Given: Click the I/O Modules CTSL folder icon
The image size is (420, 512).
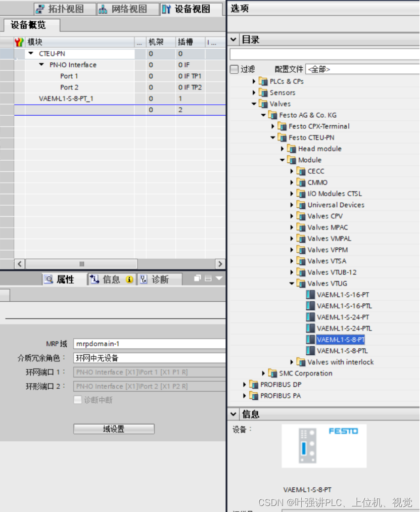Looking at the screenshot, I should (301, 194).
